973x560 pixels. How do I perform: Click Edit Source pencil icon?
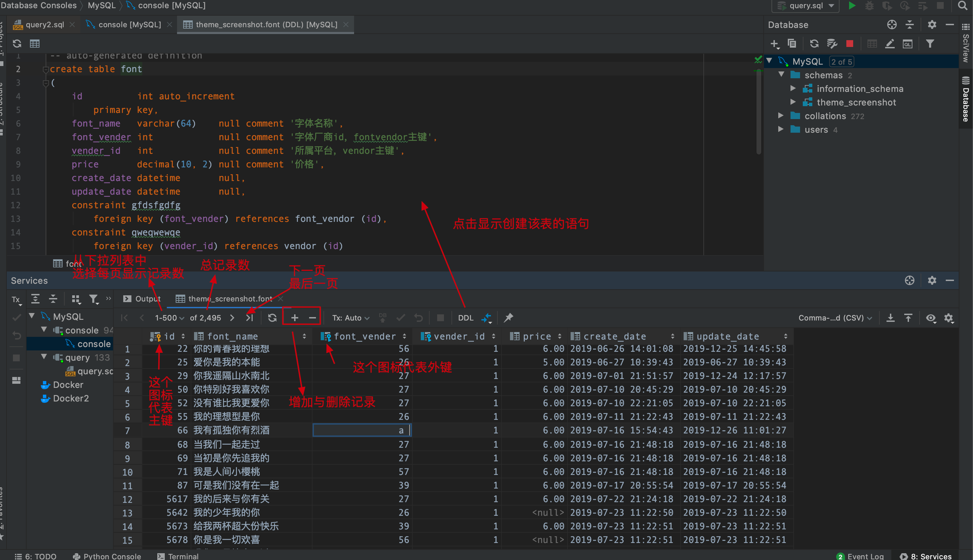(x=890, y=44)
